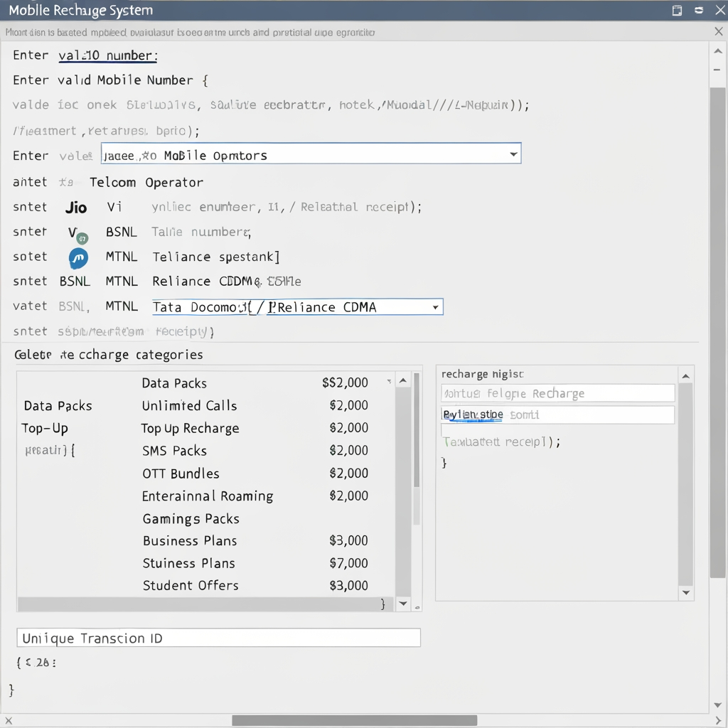Viewport: 728px width, 728px height.
Task: Click the Recharge text field in right panel
Action: (x=557, y=393)
